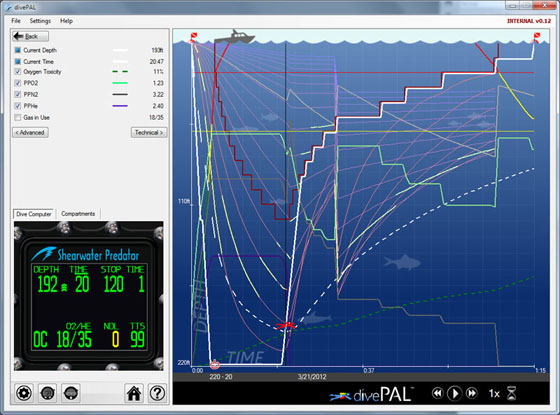Uncheck the PPO2 checkbox
Viewport: 560px width, 415px height.
point(18,83)
